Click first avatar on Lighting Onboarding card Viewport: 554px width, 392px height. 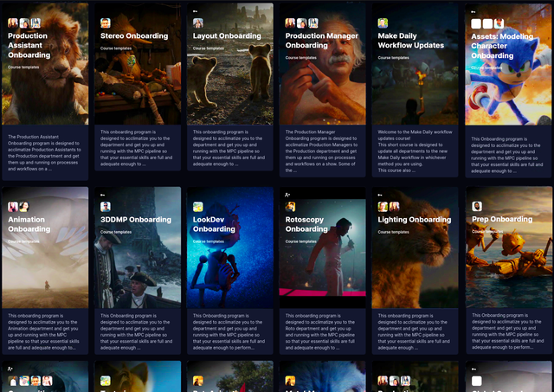[x=383, y=207]
